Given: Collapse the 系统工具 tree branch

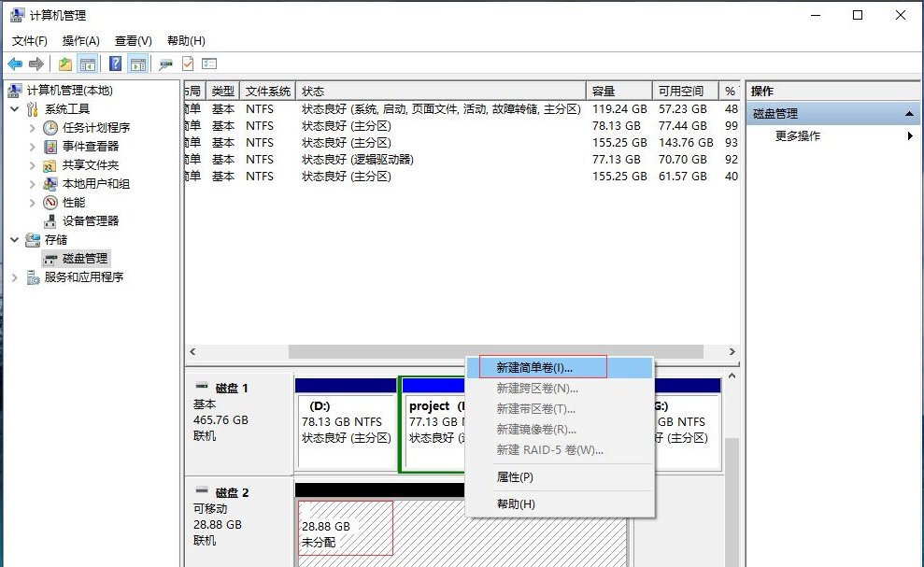Looking at the screenshot, I should (x=15, y=108).
